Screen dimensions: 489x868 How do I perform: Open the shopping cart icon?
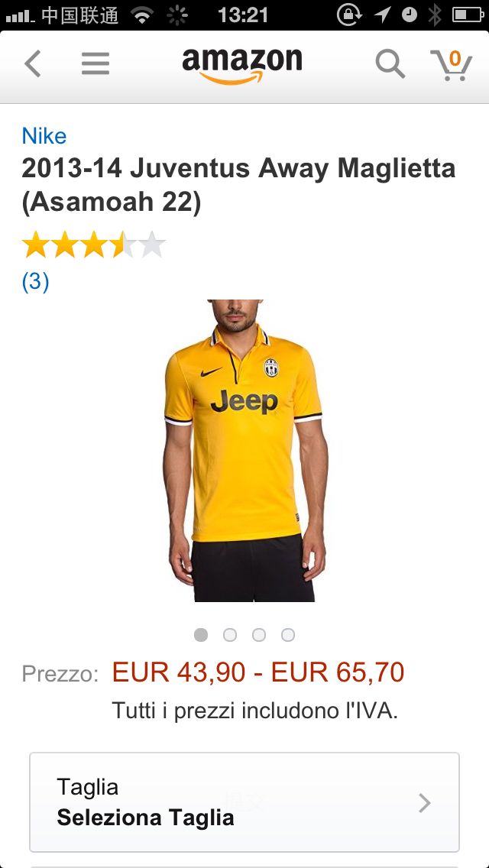(451, 65)
